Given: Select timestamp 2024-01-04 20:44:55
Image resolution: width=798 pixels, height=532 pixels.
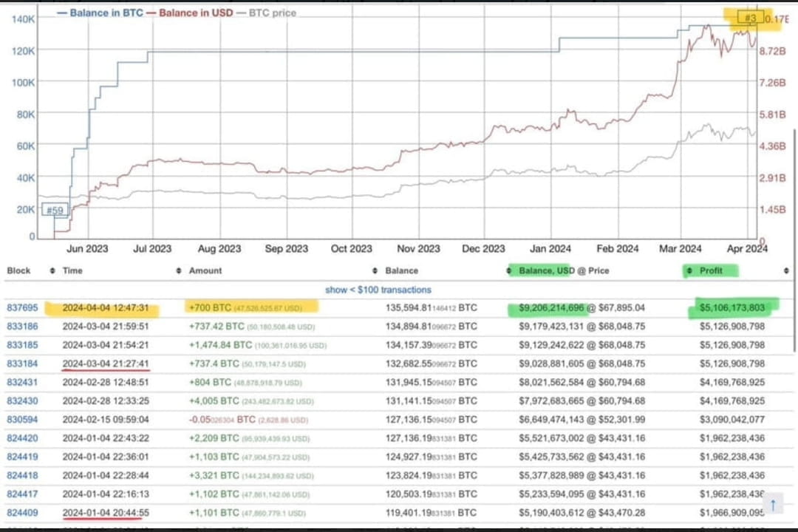Looking at the screenshot, I should pos(106,513).
